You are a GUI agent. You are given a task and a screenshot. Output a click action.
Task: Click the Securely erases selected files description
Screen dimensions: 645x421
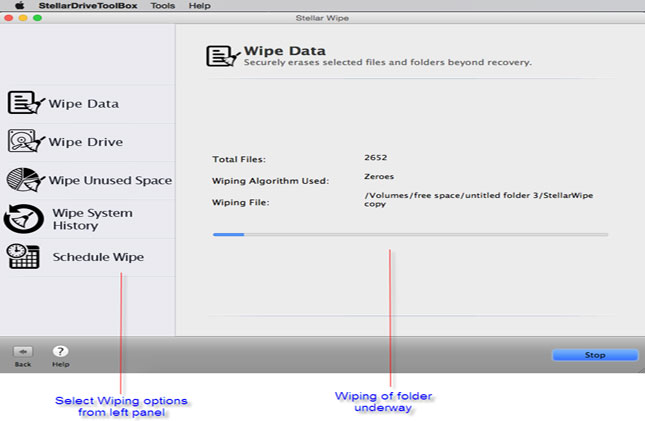tap(387, 63)
